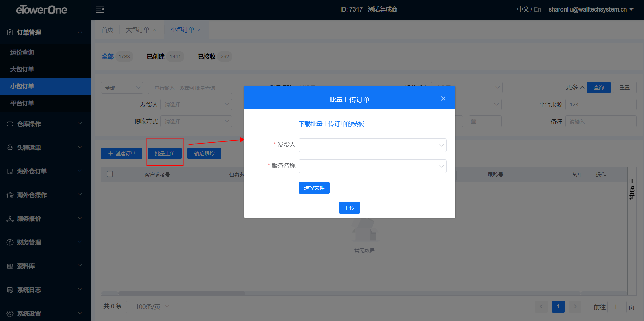Click the 服务报价 sidebar icon
Screen dimensions: 644x321
click(10, 219)
